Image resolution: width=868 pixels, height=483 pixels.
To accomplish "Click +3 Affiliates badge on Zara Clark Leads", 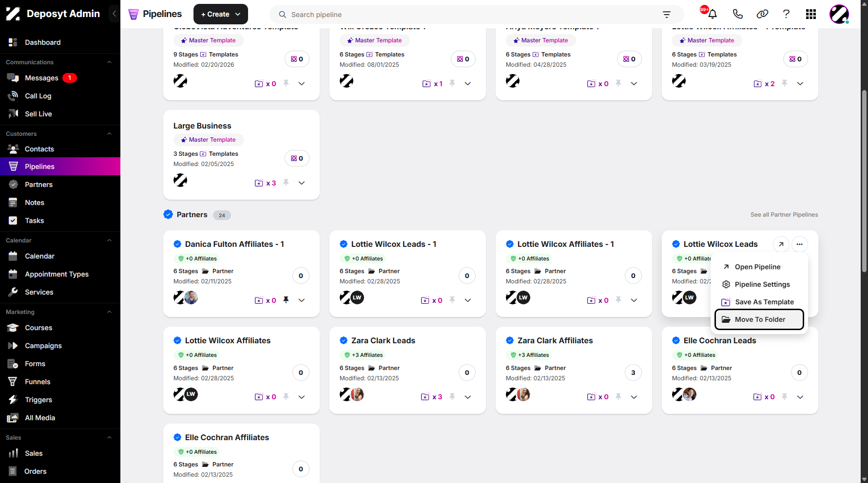I will 364,355.
